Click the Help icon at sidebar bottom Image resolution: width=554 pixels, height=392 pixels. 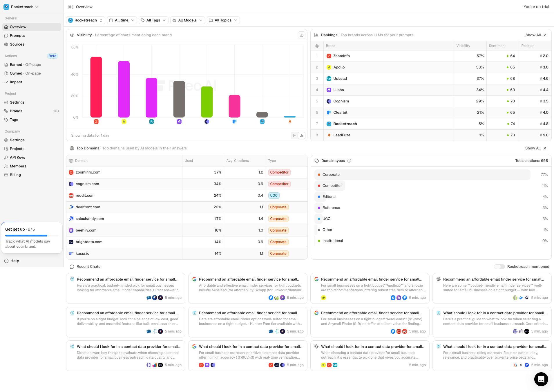[x=6, y=261]
